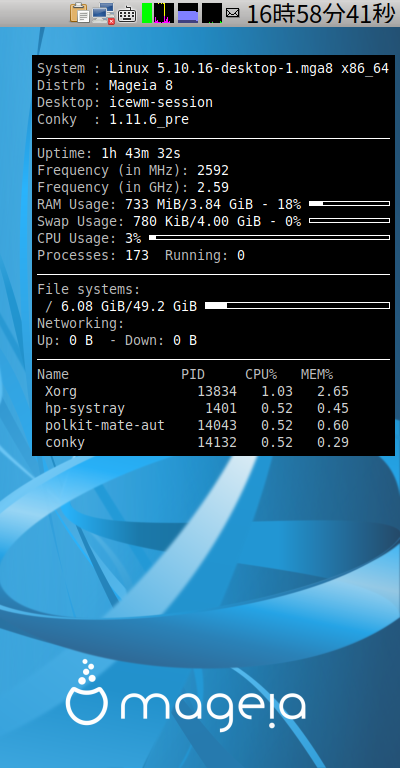400x768 pixels.
Task: Click the Up: 0 B text
Action: pyautogui.click(x=65, y=341)
